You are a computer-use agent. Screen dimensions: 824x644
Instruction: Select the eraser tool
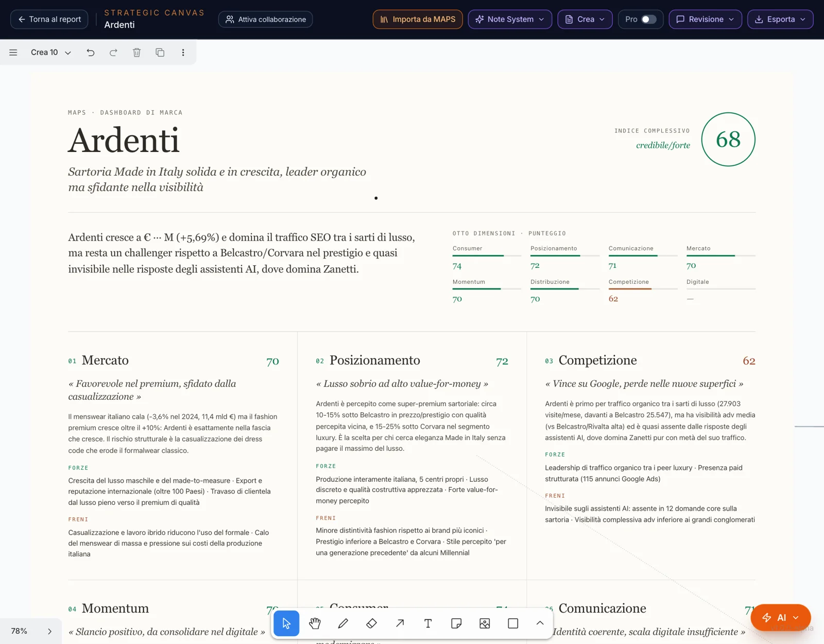(x=371, y=623)
